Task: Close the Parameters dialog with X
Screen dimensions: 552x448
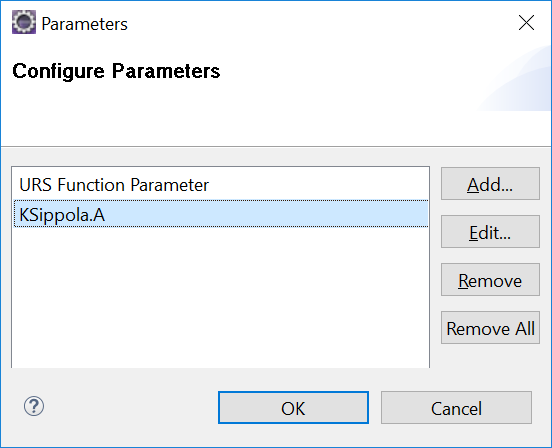Action: coord(526,23)
